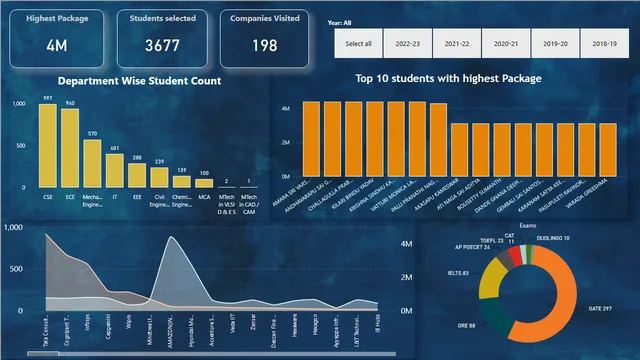Viewport: 640px width, 360px height.
Task: Click the Veda IIT axis label
Action: click(233, 324)
